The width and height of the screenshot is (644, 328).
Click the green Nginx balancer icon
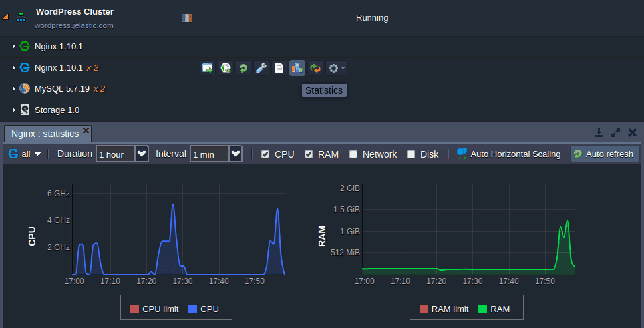click(x=25, y=46)
